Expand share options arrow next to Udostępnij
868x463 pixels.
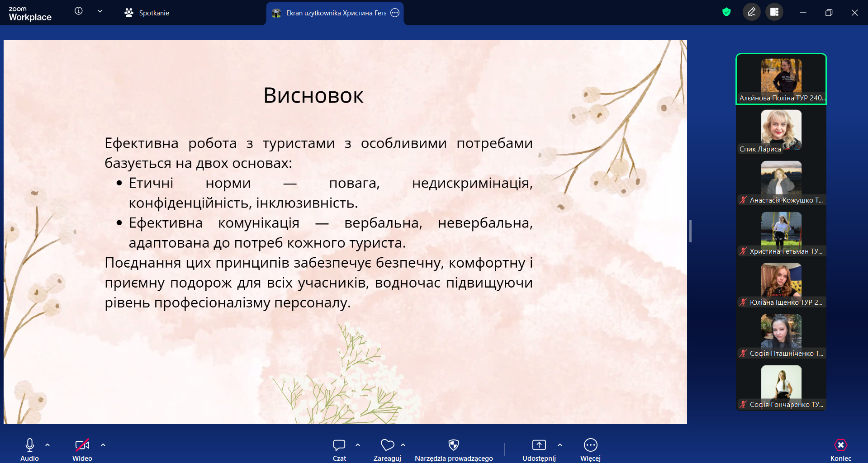[560, 445]
